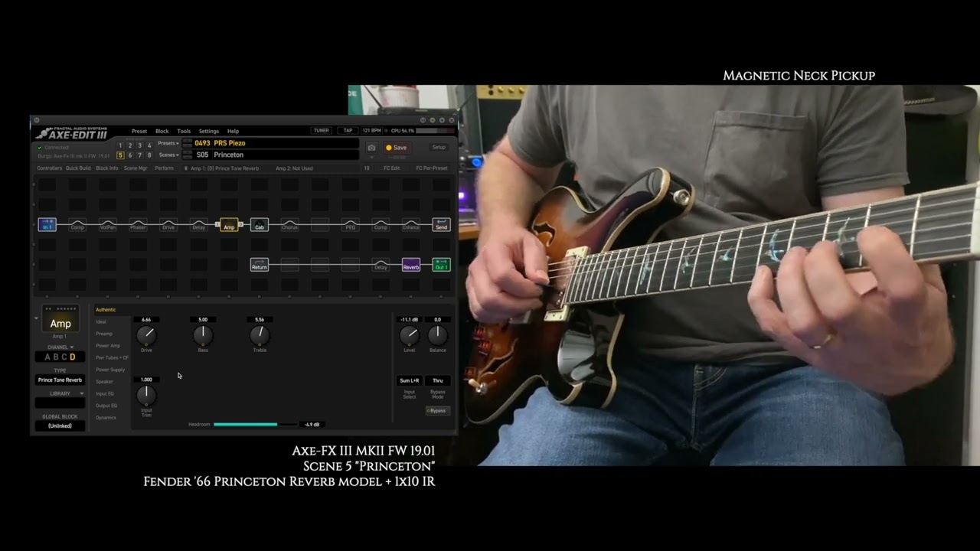
Task: Click the Bass knob
Action: click(203, 334)
